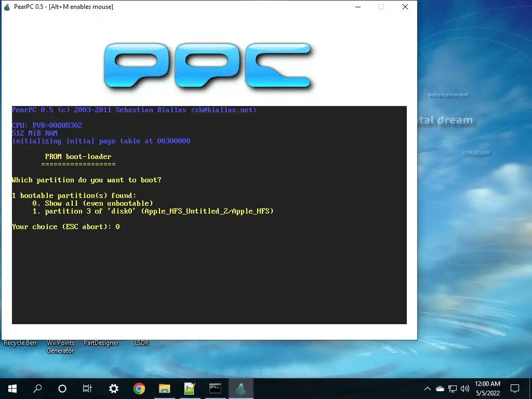
Task: Click the 'PROM boot-loader' heading
Action: tap(78, 156)
